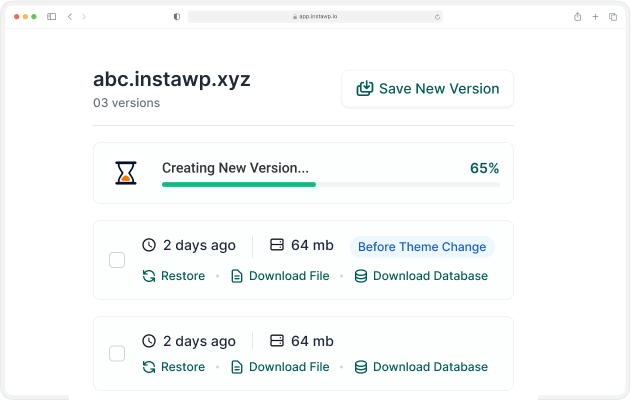Open the Safari Share menu
631x415 pixels.
tap(578, 17)
